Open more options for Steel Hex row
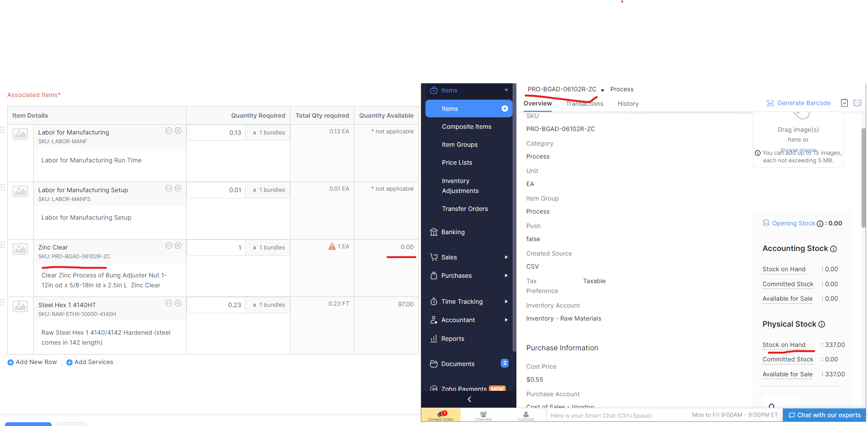 pos(169,303)
